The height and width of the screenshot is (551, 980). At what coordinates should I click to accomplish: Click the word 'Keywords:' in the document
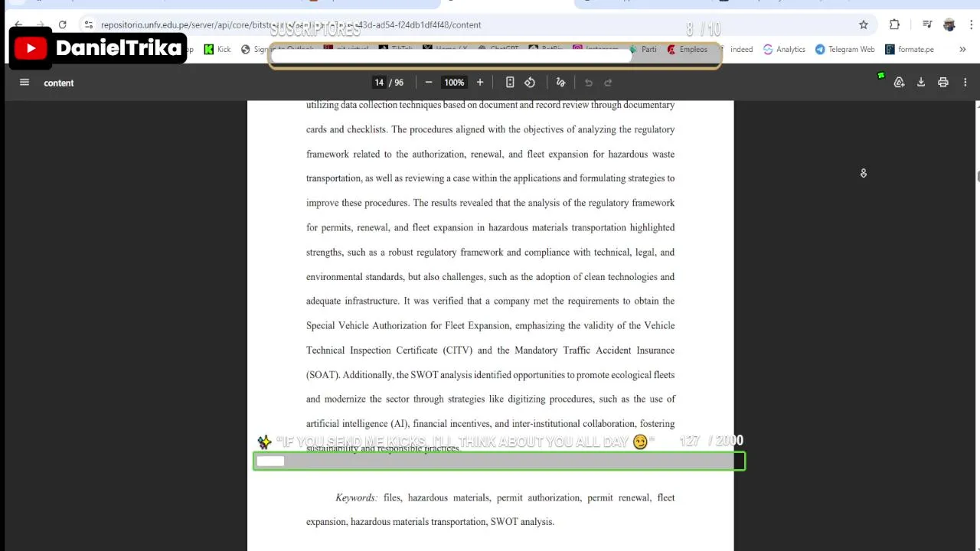coord(356,497)
